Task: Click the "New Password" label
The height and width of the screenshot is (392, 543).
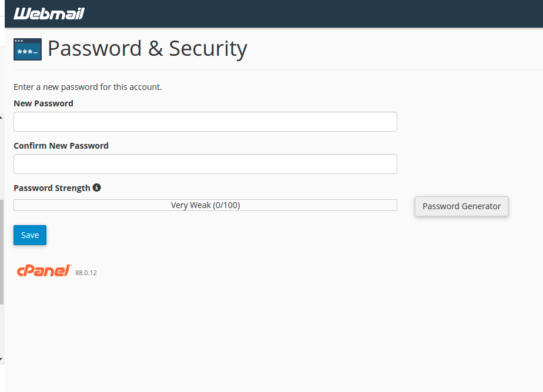Action: [x=43, y=103]
